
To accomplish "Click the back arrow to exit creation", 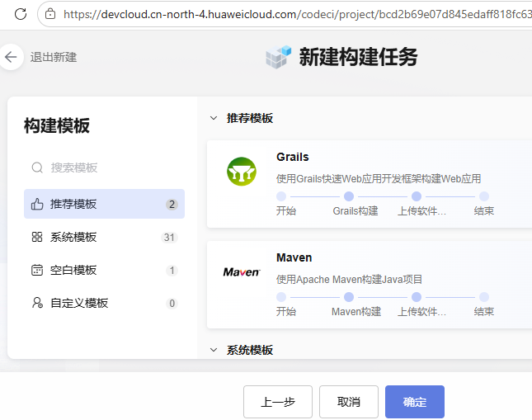I will [x=11, y=57].
